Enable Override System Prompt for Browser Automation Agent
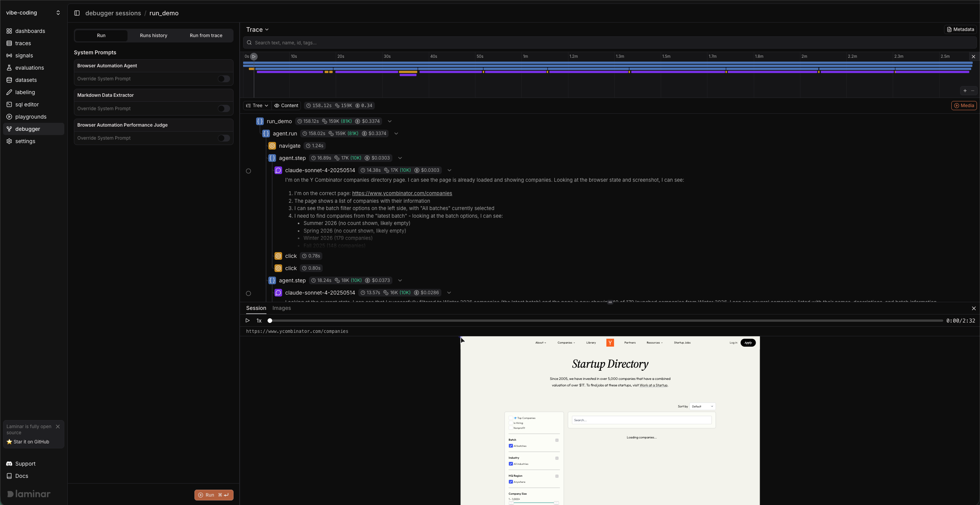 click(224, 79)
